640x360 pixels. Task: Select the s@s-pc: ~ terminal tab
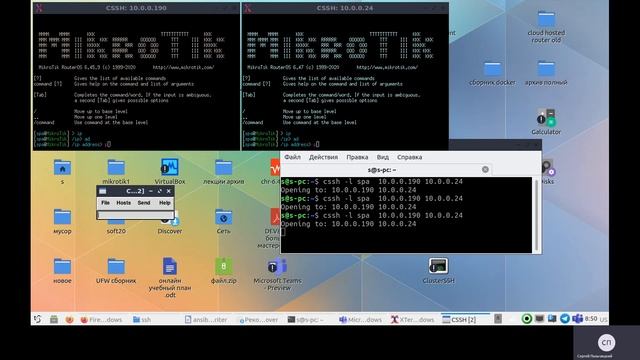tap(382, 170)
